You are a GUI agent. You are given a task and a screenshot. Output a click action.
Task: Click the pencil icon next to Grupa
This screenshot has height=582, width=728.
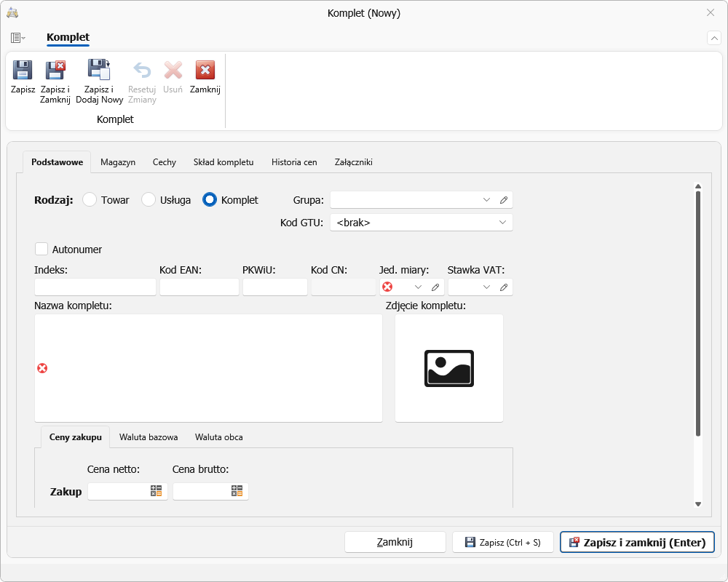click(x=503, y=200)
